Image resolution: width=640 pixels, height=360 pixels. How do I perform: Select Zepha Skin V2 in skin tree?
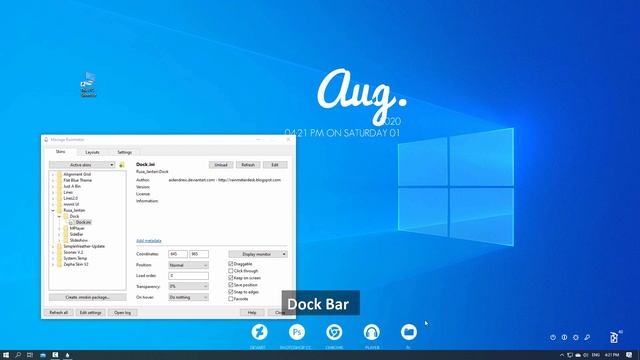tap(76, 264)
